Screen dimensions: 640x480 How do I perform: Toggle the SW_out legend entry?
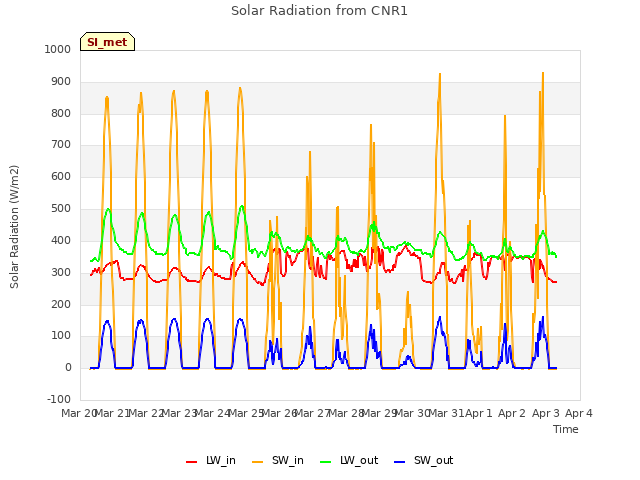tap(424, 460)
